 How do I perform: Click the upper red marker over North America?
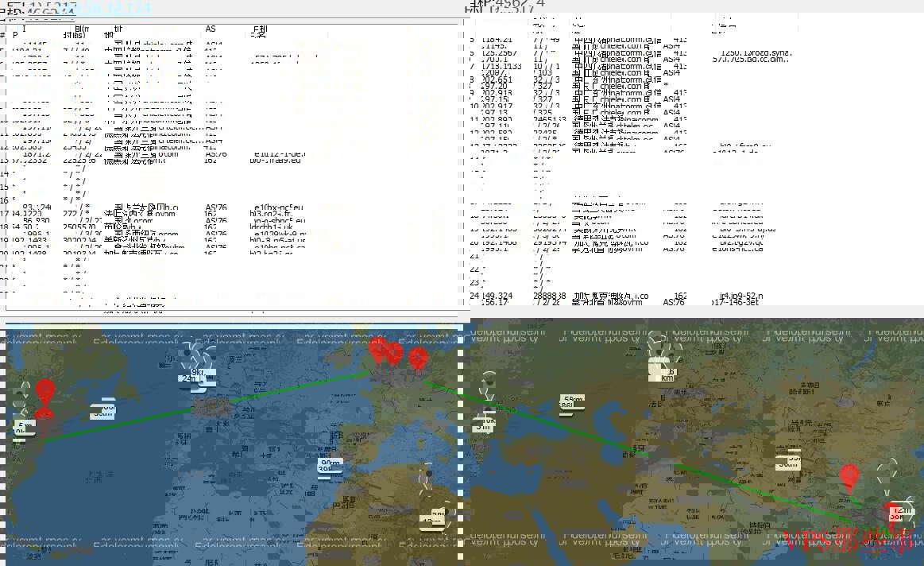(x=44, y=390)
